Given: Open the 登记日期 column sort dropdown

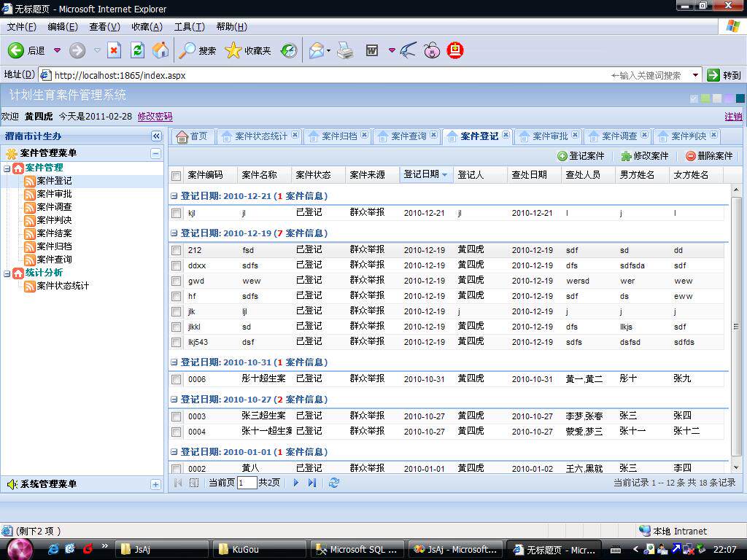Looking at the screenshot, I should (444, 175).
